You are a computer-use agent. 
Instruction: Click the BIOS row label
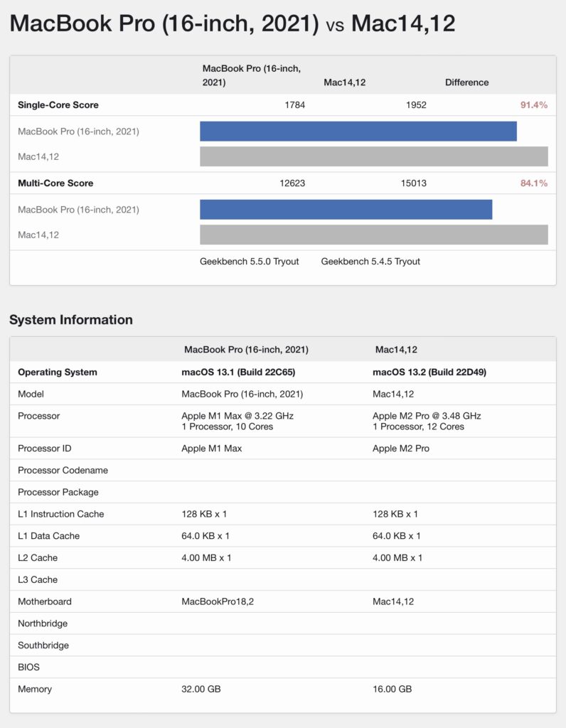pos(28,667)
